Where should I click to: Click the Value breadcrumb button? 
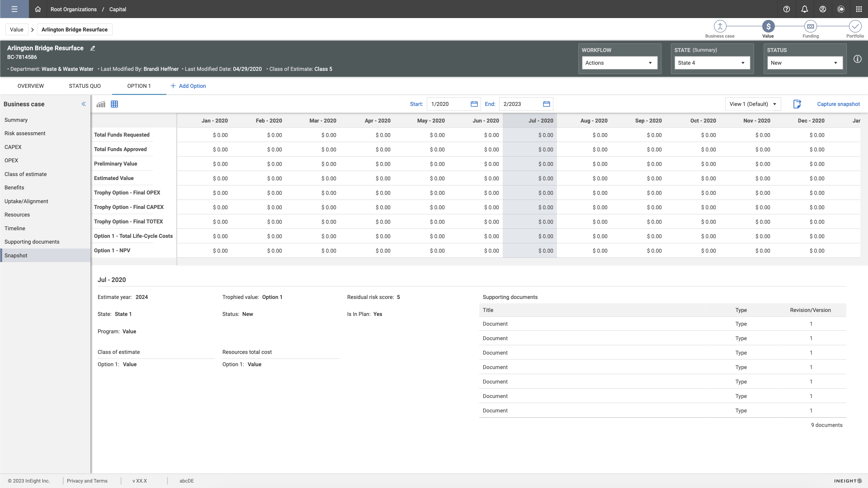[x=17, y=30]
